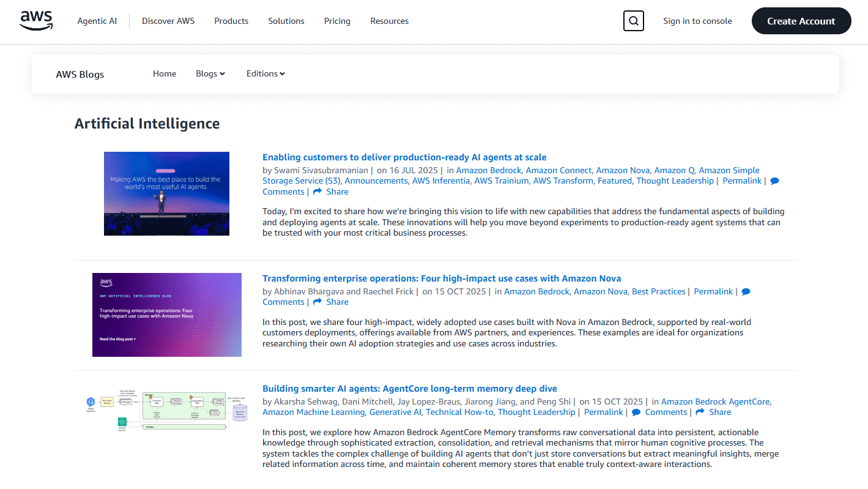Open the Products menu
The height and width of the screenshot is (489, 868).
tap(231, 21)
